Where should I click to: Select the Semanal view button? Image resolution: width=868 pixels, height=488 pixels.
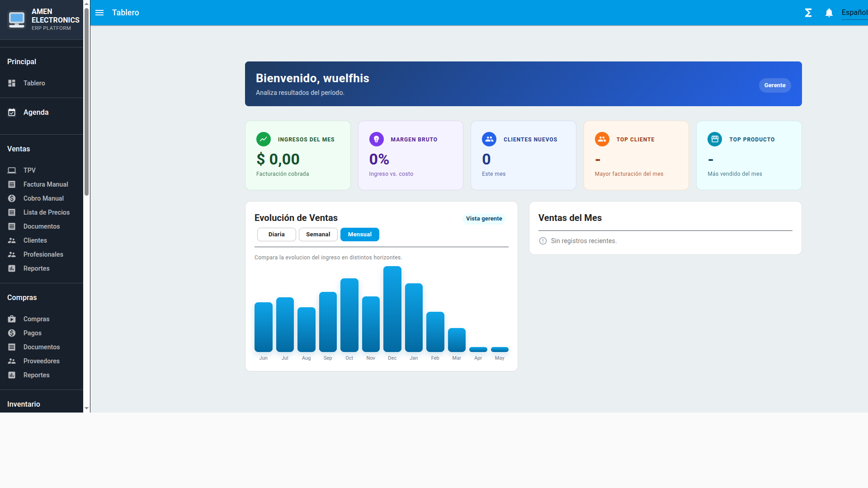point(318,235)
